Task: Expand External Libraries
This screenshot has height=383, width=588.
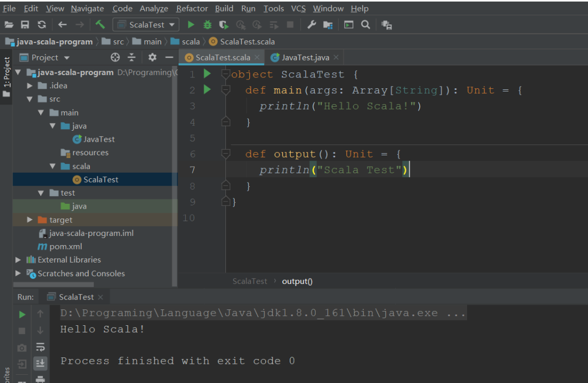Action: [18, 259]
